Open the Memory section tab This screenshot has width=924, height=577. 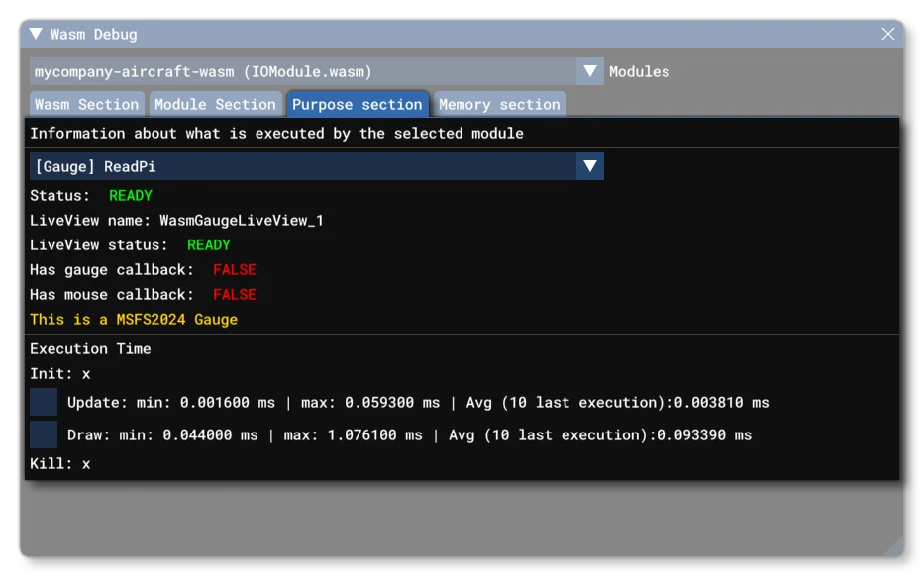(500, 104)
